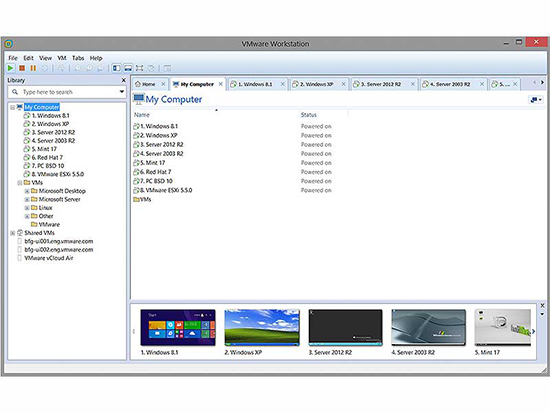Click the large My Computer monitor icon
550x413 pixels.
click(139, 99)
